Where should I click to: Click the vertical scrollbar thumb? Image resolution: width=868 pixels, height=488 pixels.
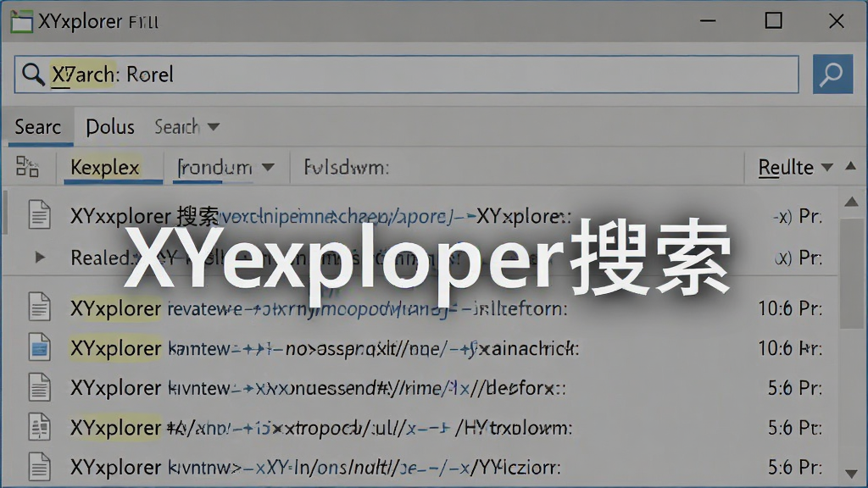pos(851,274)
